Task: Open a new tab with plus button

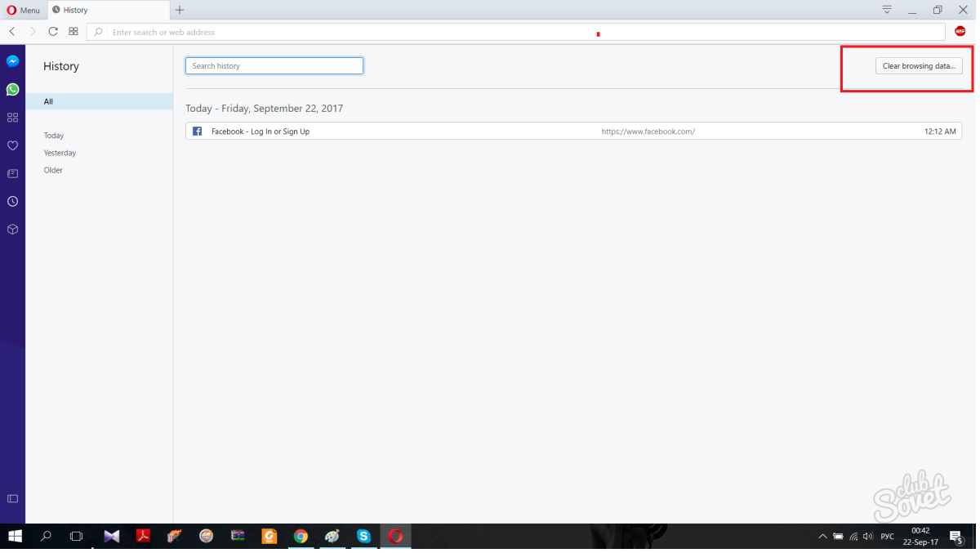Action: [180, 10]
